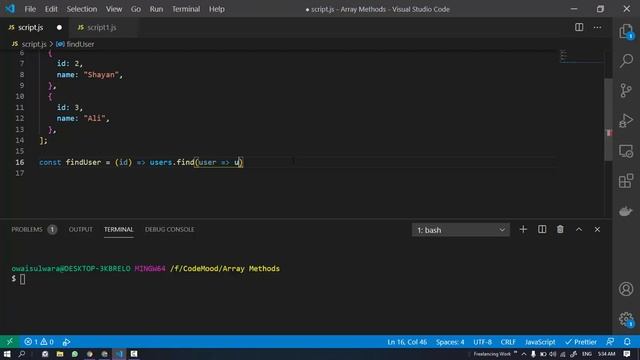The width and height of the screenshot is (640, 360).
Task: Click the text 'name: "Ali",'
Action: (x=83, y=118)
